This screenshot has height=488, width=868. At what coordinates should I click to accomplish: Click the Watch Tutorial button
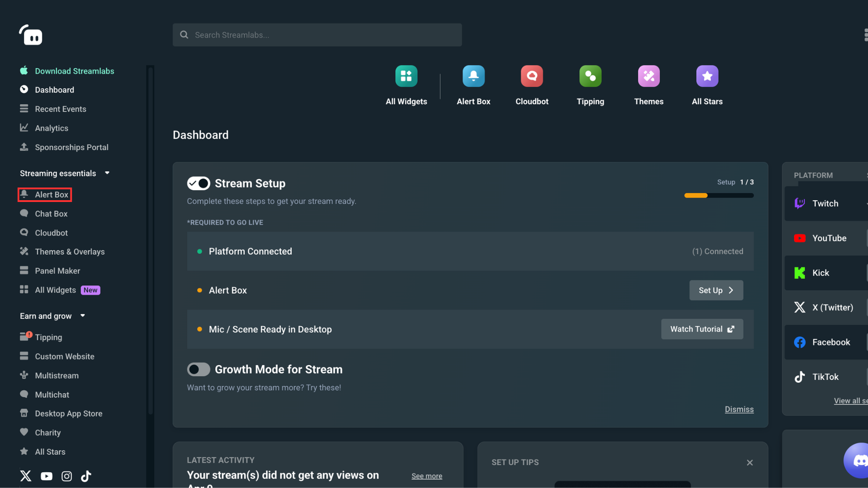click(x=702, y=329)
